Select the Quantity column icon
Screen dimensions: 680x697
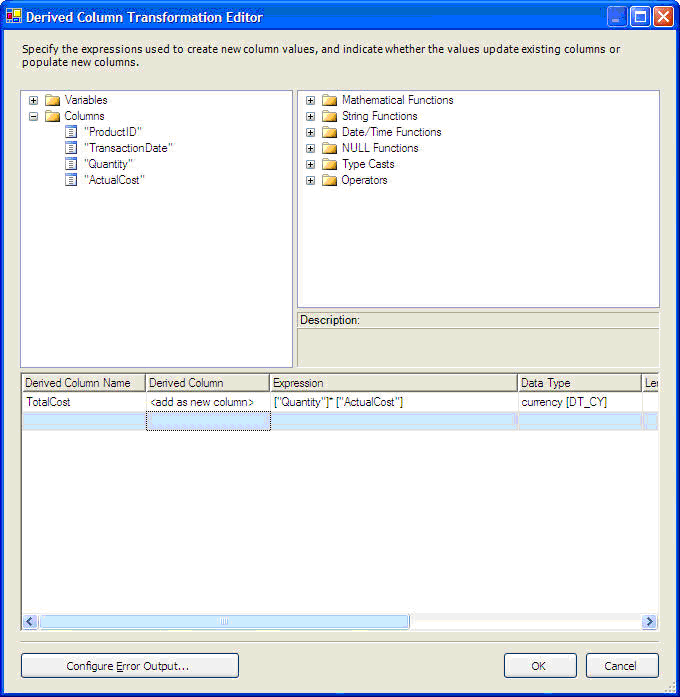pyautogui.click(x=71, y=164)
